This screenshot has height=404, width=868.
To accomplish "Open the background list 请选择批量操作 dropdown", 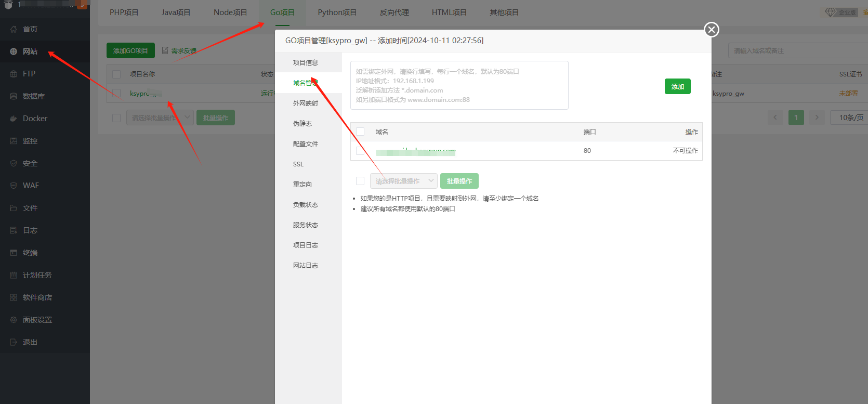I will coord(160,118).
